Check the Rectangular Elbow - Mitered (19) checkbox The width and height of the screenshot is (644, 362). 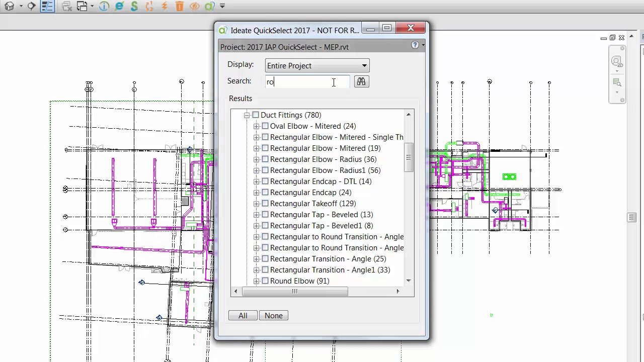pyautogui.click(x=265, y=148)
